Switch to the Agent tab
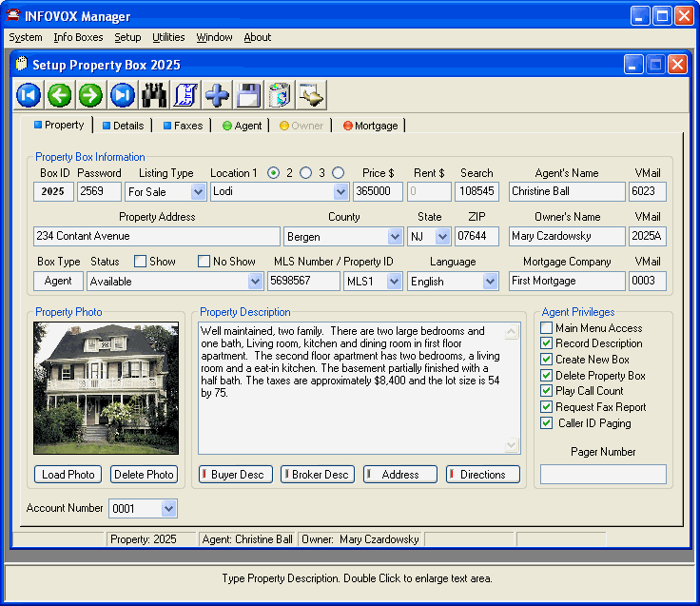 click(243, 126)
